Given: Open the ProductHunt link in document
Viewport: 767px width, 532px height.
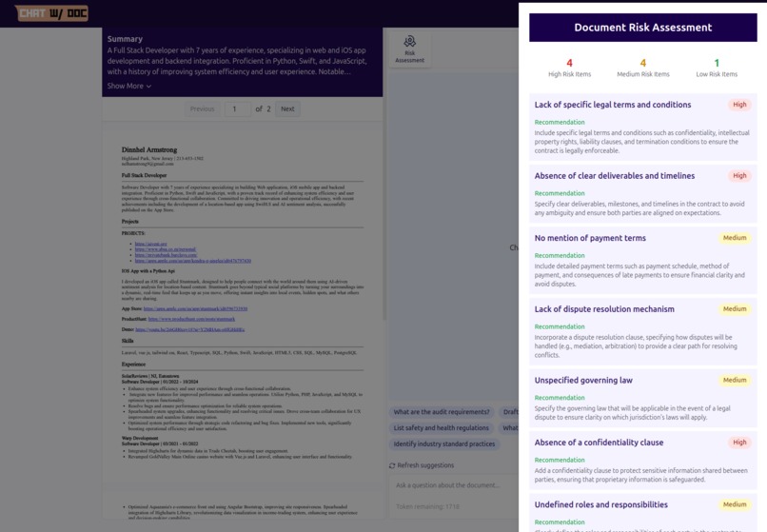Looking at the screenshot, I should coord(191,319).
